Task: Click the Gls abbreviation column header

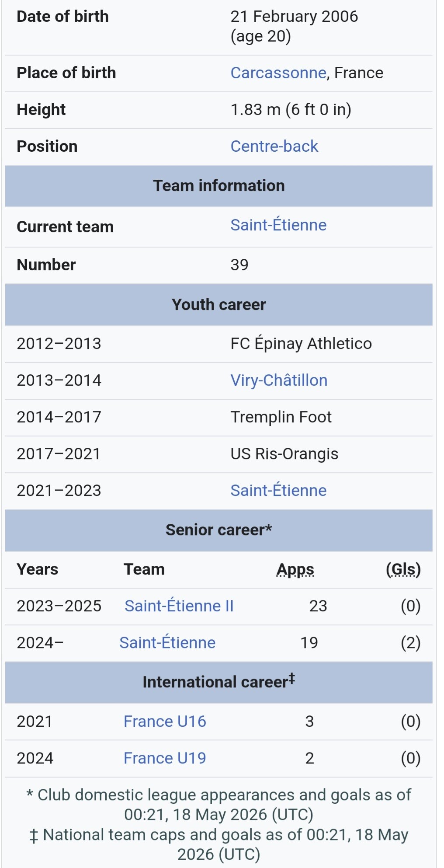Action: point(403,569)
